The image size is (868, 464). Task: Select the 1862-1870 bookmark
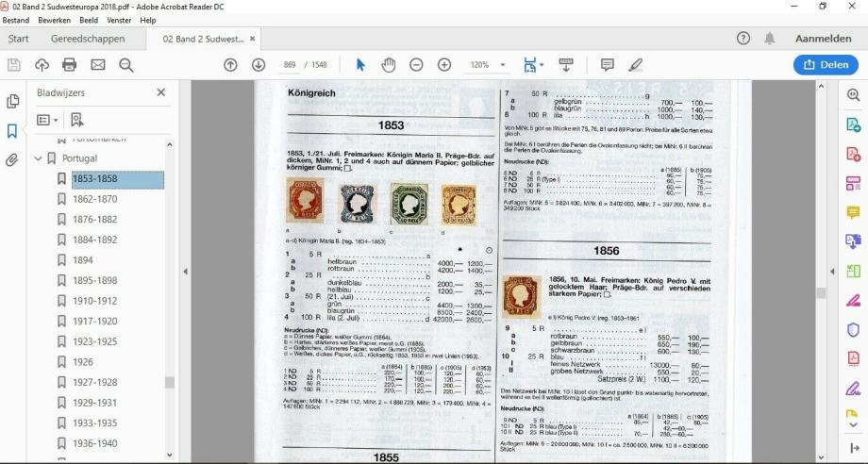[x=94, y=199]
